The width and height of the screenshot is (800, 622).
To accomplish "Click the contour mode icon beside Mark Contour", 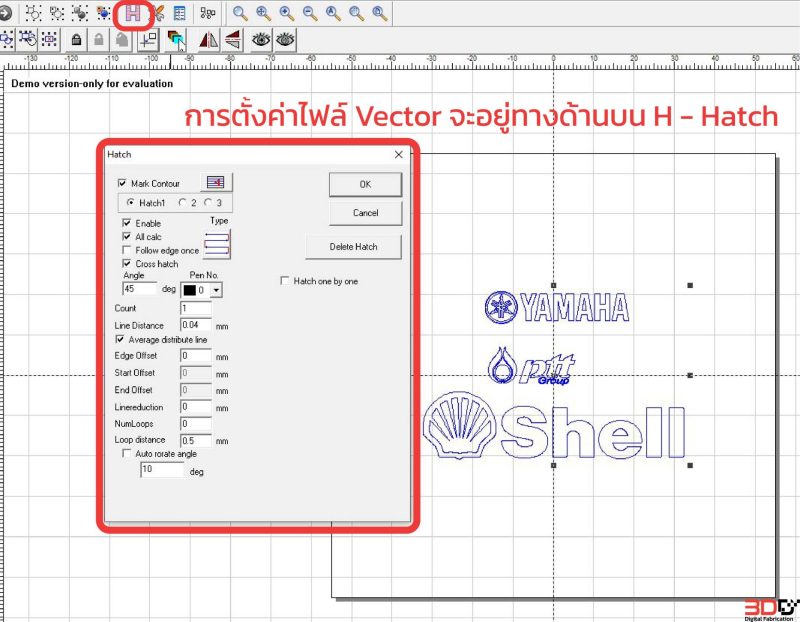I will (x=216, y=182).
